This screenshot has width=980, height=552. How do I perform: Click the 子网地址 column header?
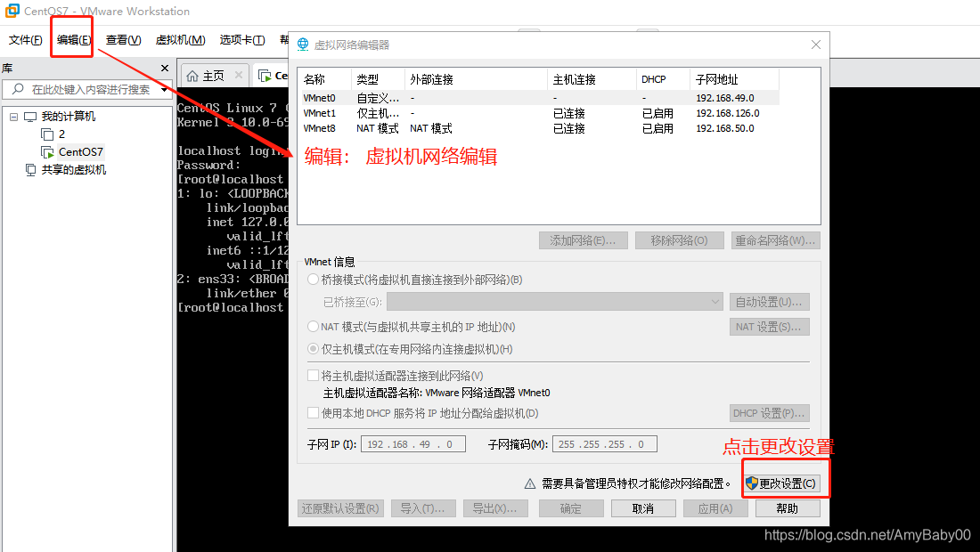pyautogui.click(x=734, y=79)
